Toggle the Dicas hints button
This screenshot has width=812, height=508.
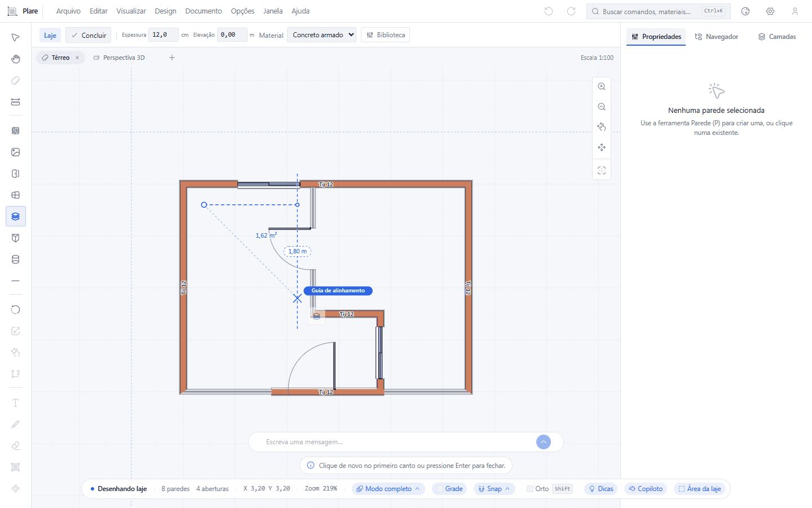click(601, 489)
